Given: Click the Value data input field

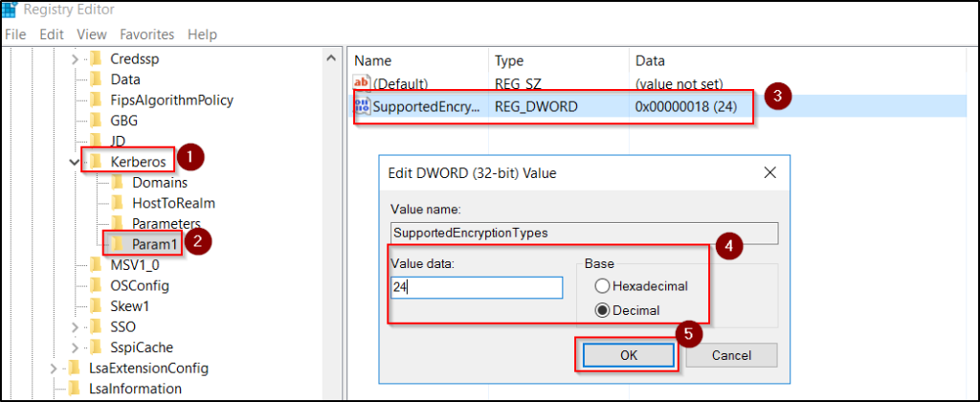Looking at the screenshot, I should 477,287.
